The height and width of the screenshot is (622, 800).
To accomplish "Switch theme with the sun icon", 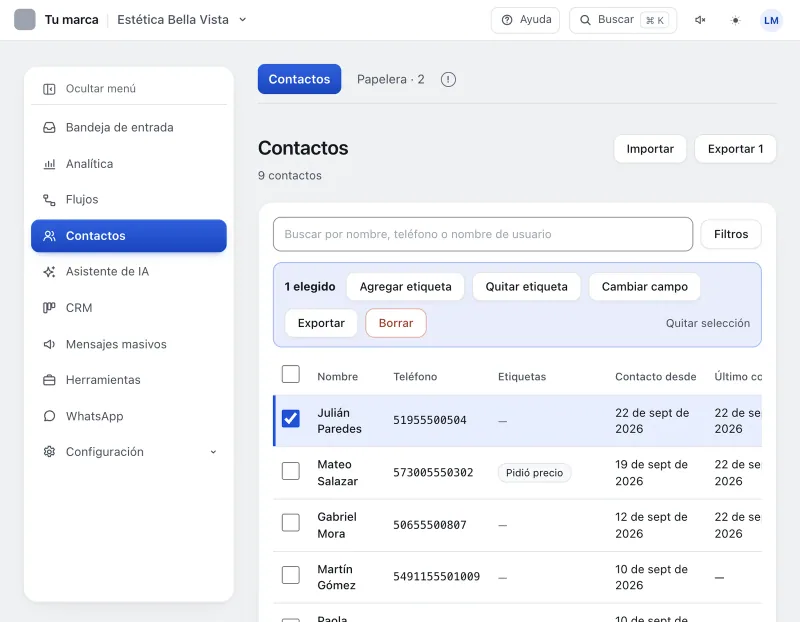I will pos(735,20).
